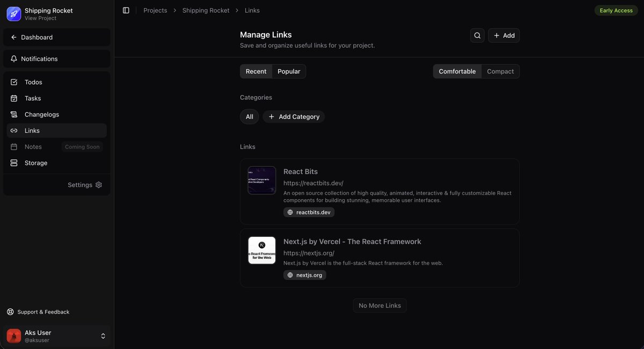Viewport: 644px width, 349px height.
Task: Open the React Bits thumbnail
Action: pos(262,180)
